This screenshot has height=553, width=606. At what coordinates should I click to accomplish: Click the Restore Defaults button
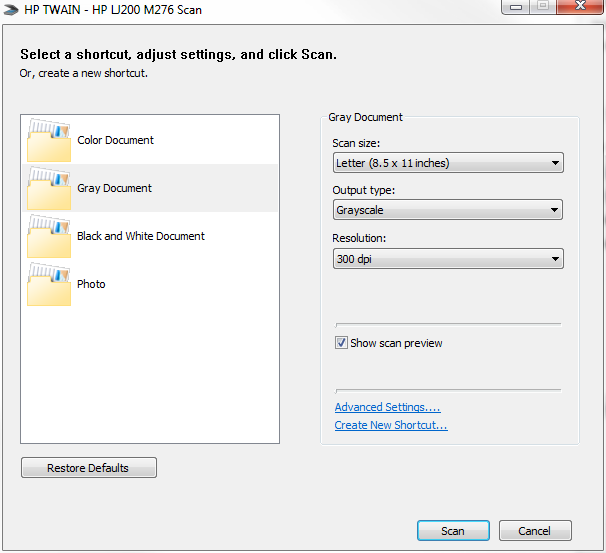(89, 468)
